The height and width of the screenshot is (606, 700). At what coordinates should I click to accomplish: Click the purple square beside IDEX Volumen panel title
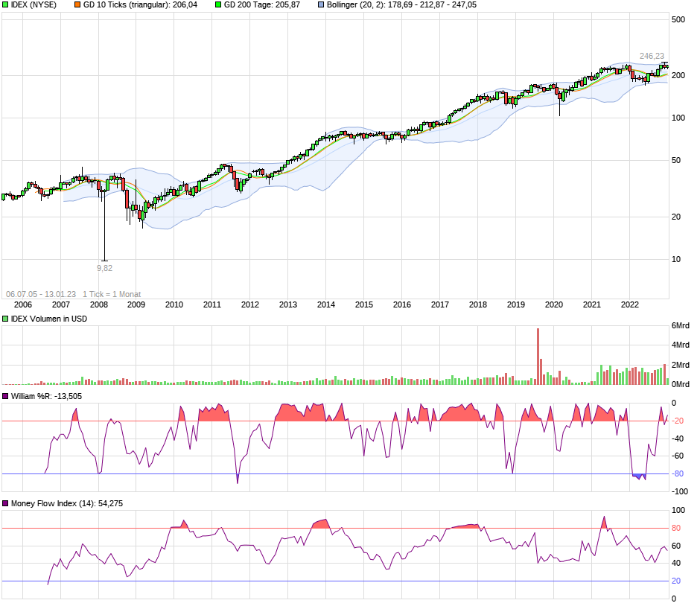click(4, 319)
